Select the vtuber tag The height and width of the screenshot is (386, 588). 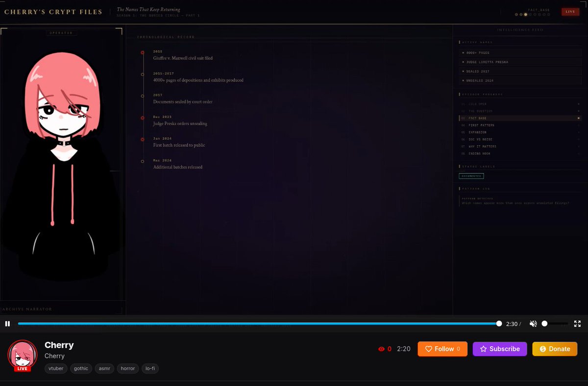point(56,368)
